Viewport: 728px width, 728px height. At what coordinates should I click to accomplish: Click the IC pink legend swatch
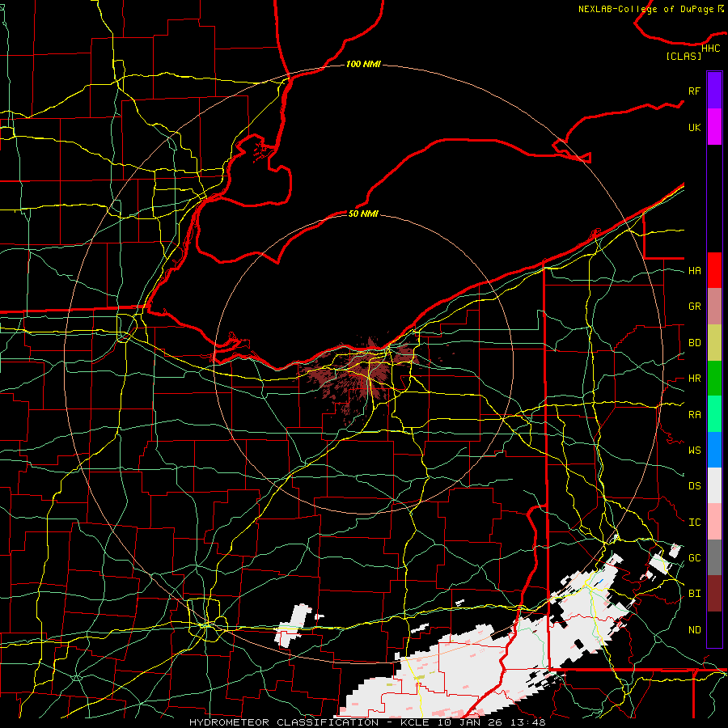point(714,522)
